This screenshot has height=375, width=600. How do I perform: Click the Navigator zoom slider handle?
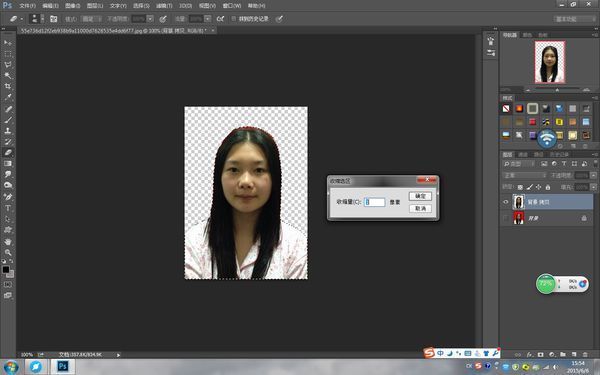(557, 90)
